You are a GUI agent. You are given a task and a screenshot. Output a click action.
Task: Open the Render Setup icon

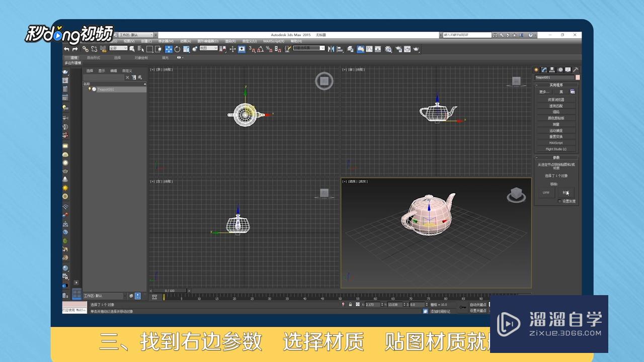(x=399, y=49)
